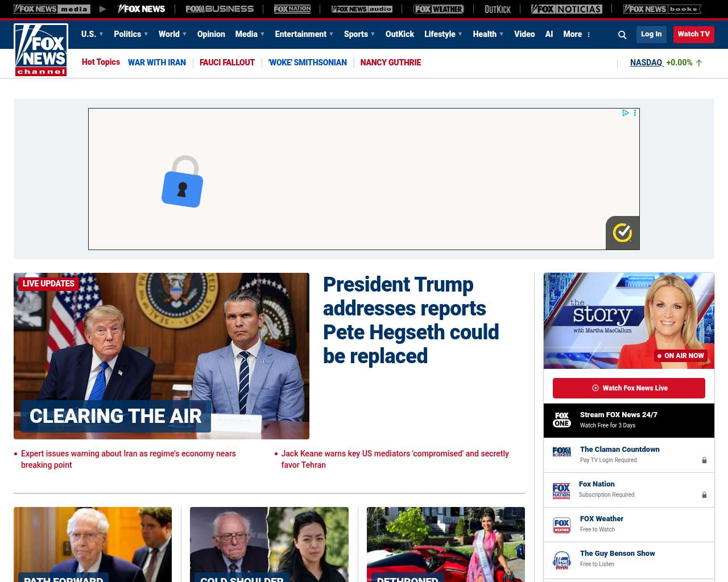
Task: Click the Fox One logo icon
Action: coord(562,420)
